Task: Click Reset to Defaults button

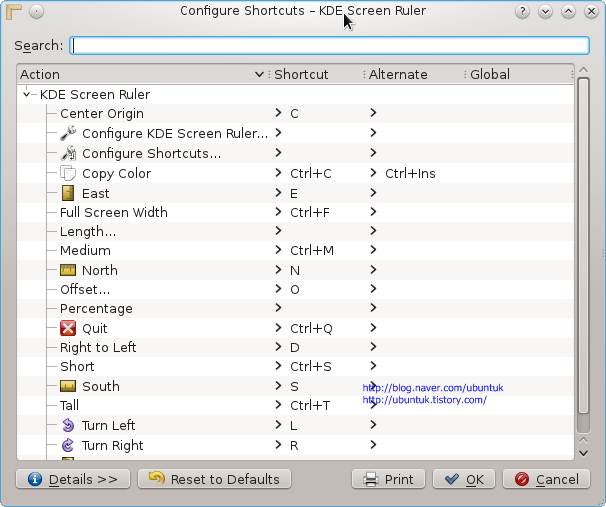Action: (214, 479)
